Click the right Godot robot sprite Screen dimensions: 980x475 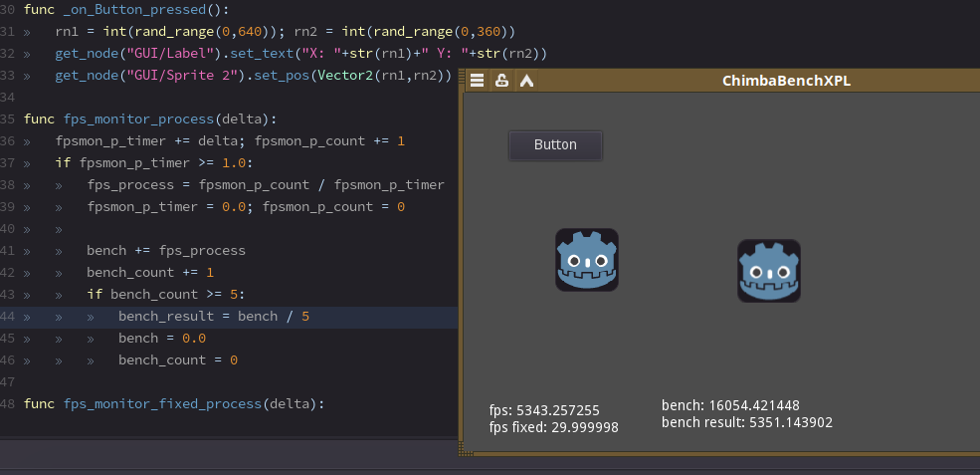click(x=769, y=270)
